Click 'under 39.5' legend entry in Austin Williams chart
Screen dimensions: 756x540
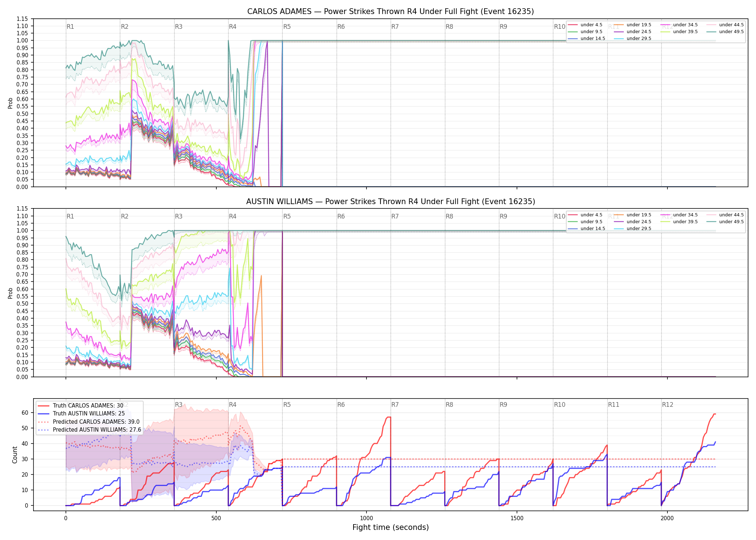(679, 222)
